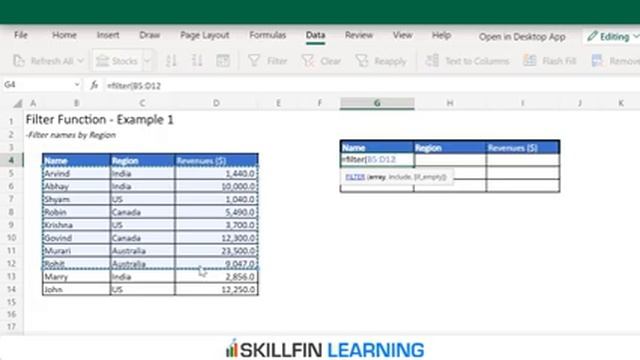Click Open in Desktop App button
Viewport: 640px width, 360px height.
tap(522, 37)
